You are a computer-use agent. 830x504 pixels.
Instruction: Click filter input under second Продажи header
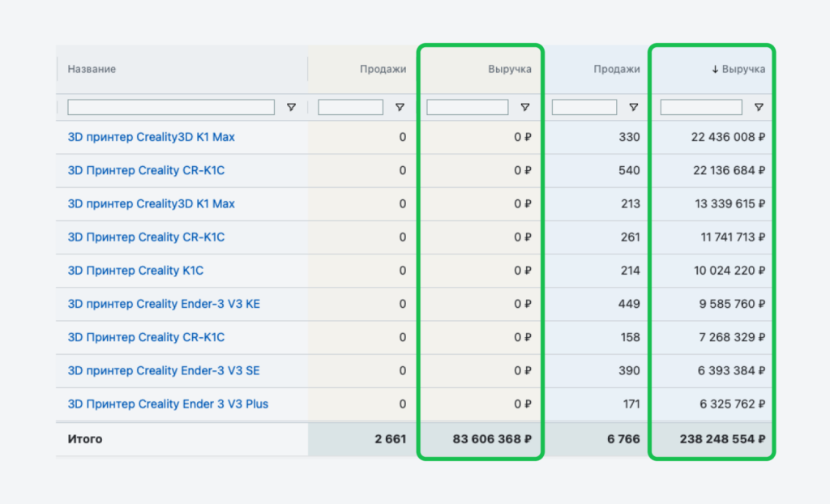click(584, 107)
